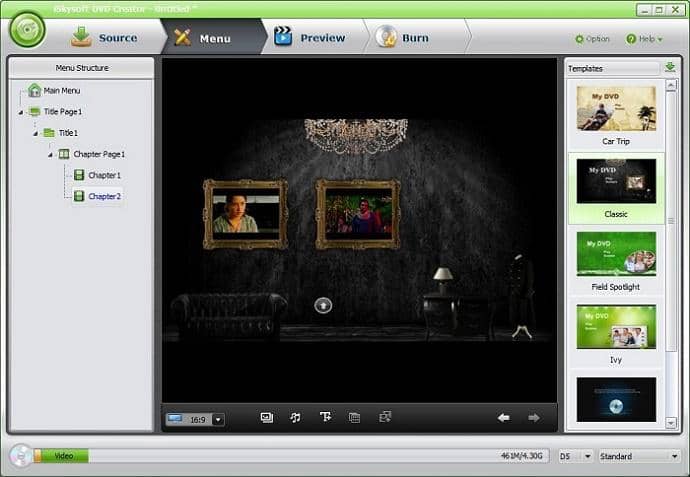Click the 461M/4.30G size text
The image size is (690, 477).
point(522,456)
